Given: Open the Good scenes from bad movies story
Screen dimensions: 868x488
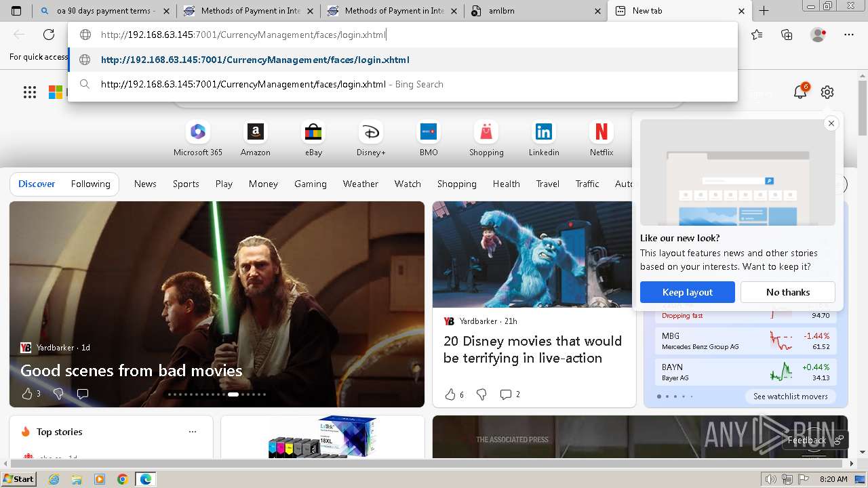Looking at the screenshot, I should coord(132,371).
